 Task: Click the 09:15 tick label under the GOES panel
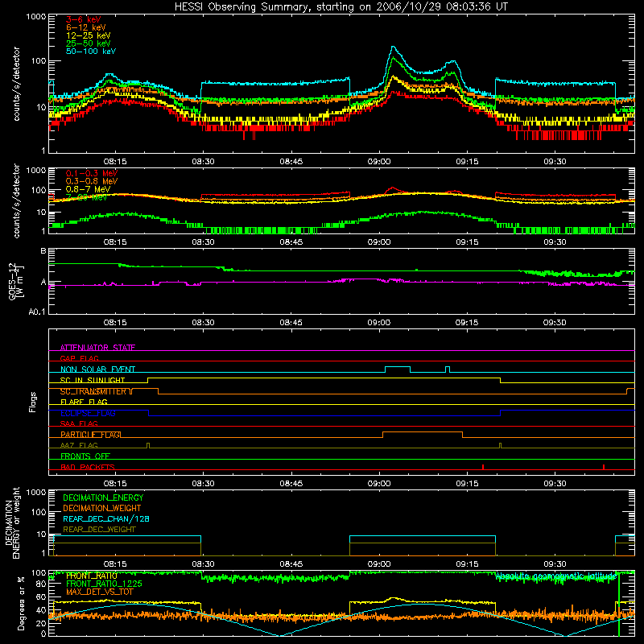click(x=467, y=323)
